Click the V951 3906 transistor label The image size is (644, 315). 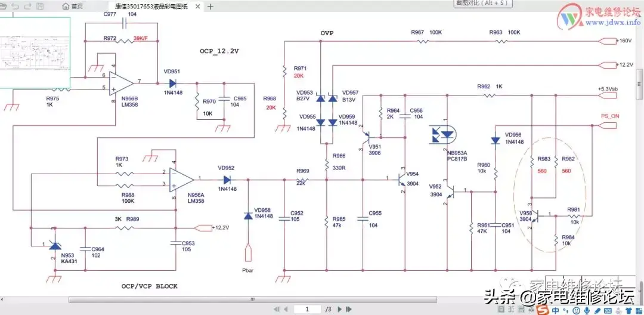coord(376,150)
